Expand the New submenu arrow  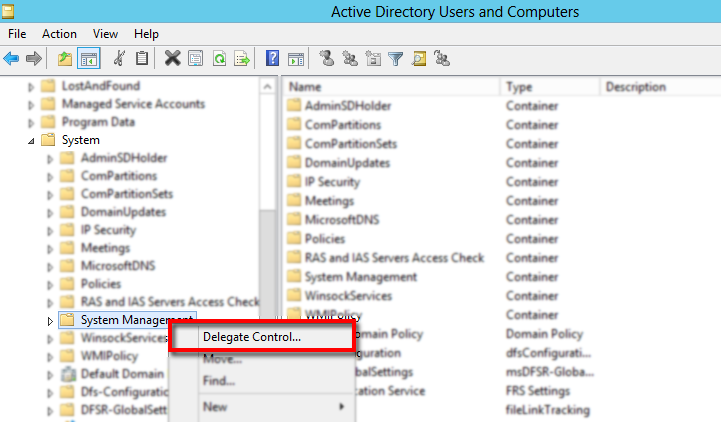342,407
